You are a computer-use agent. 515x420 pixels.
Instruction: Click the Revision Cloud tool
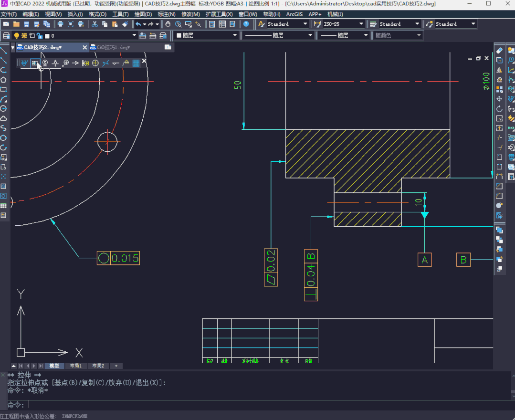coord(3,118)
